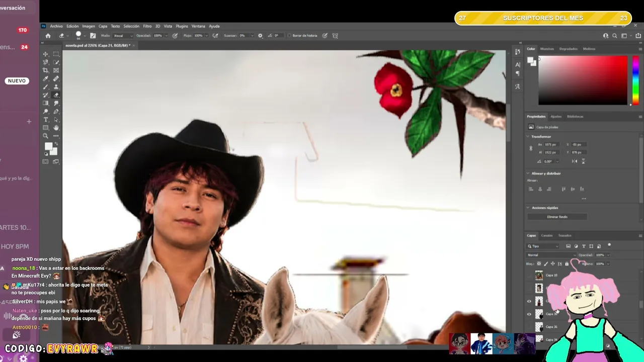Viewport: 644px width, 362px height.
Task: Click inside the red color picker field
Action: coord(583,80)
